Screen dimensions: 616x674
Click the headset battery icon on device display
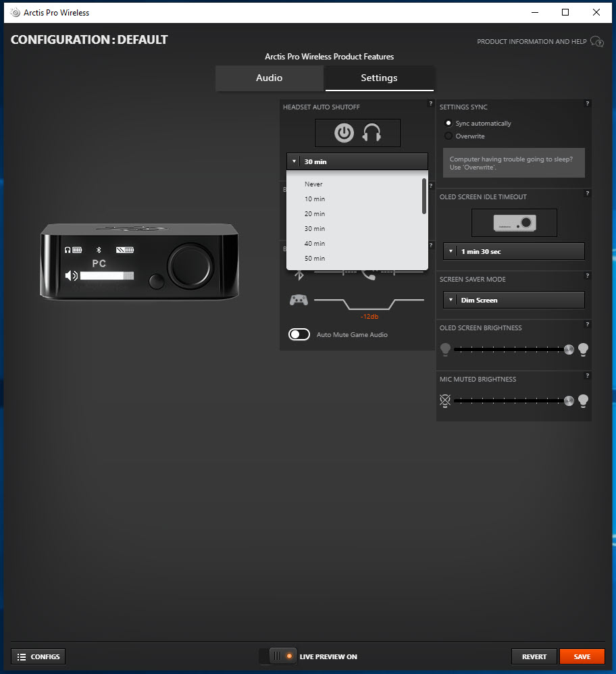click(74, 250)
